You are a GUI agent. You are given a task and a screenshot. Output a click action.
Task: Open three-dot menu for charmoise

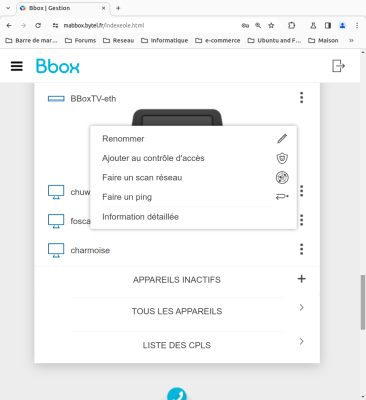tap(301, 249)
